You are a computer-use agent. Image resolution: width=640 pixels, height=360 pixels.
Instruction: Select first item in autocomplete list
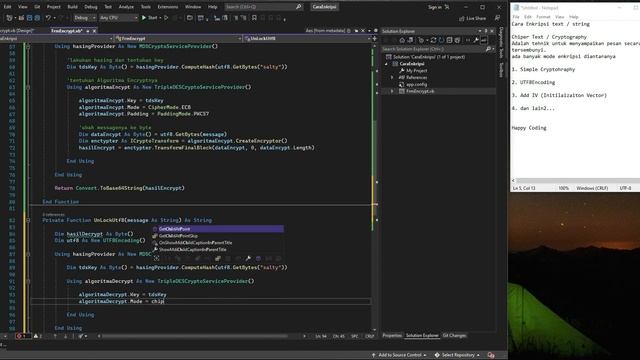218,229
